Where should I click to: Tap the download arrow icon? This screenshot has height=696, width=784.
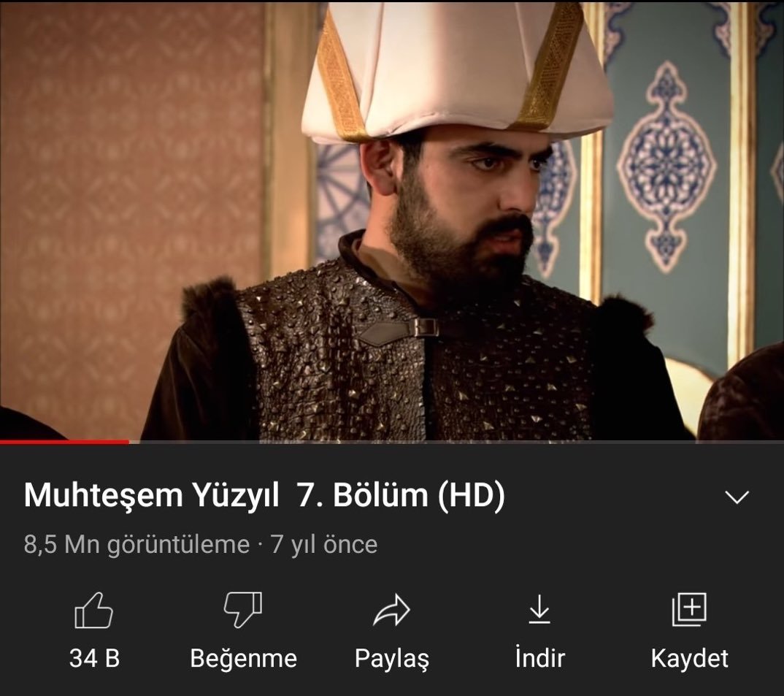point(539,610)
